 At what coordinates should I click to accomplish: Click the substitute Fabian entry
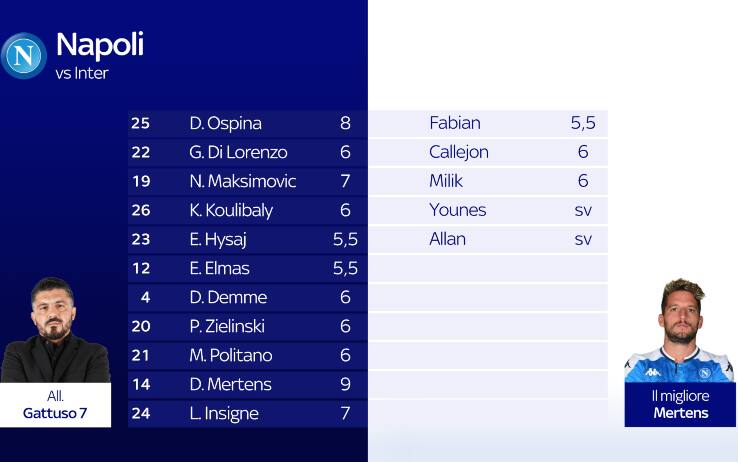click(x=455, y=123)
